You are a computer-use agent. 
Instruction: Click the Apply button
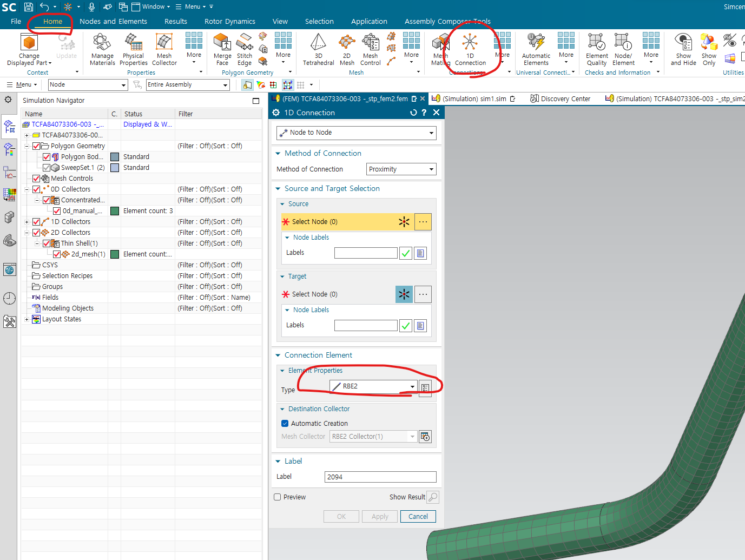point(380,517)
